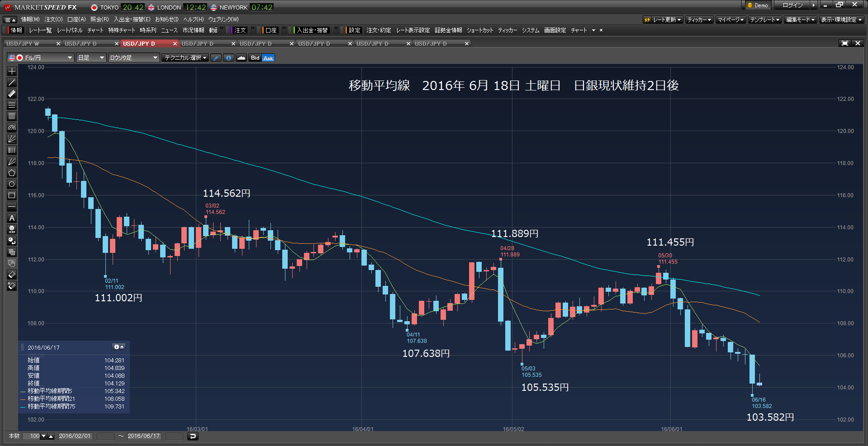868x446 pixels.
Task: Click the erase all drawings tool
Action: point(12,286)
